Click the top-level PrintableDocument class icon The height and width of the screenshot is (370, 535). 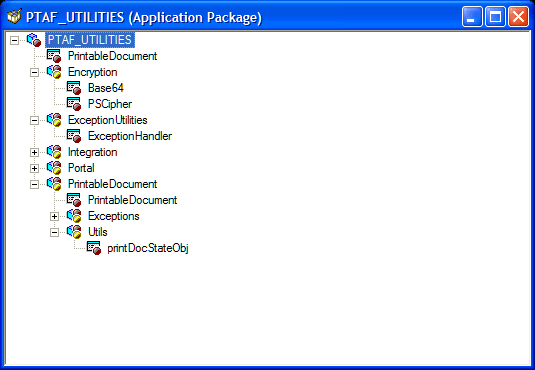[54, 56]
